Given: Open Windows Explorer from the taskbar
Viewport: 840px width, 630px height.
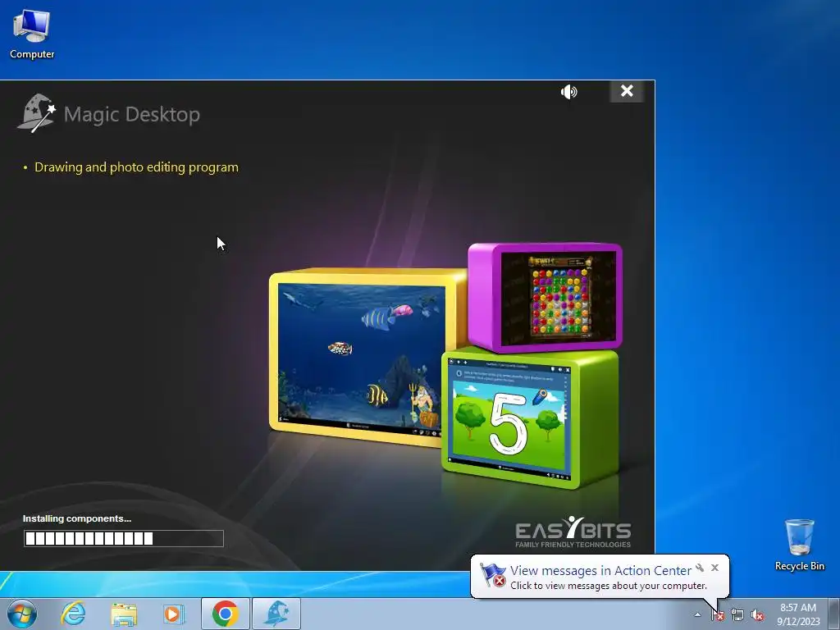Looking at the screenshot, I should [124, 614].
